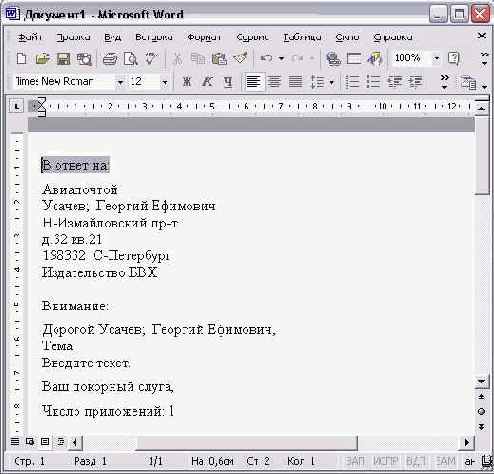
Task: Open the Таблица menu
Action: [302, 37]
